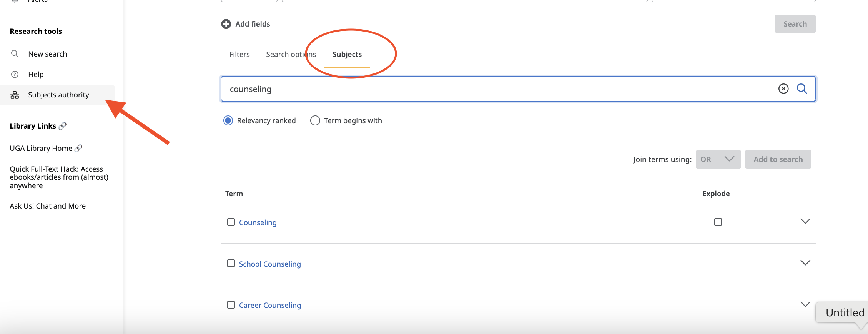Click the Add fields plus icon
This screenshot has width=868, height=334.
[226, 24]
